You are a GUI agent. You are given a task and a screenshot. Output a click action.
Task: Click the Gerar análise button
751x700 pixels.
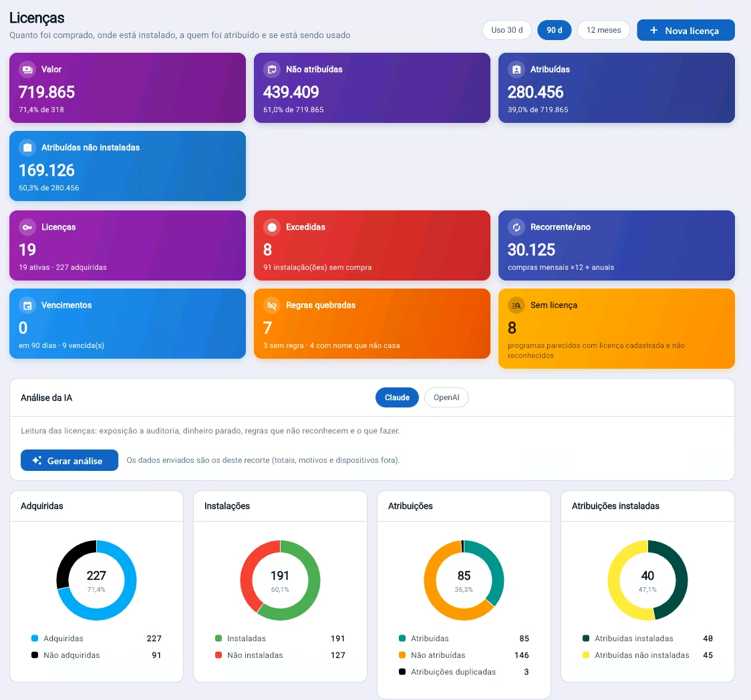tap(69, 460)
